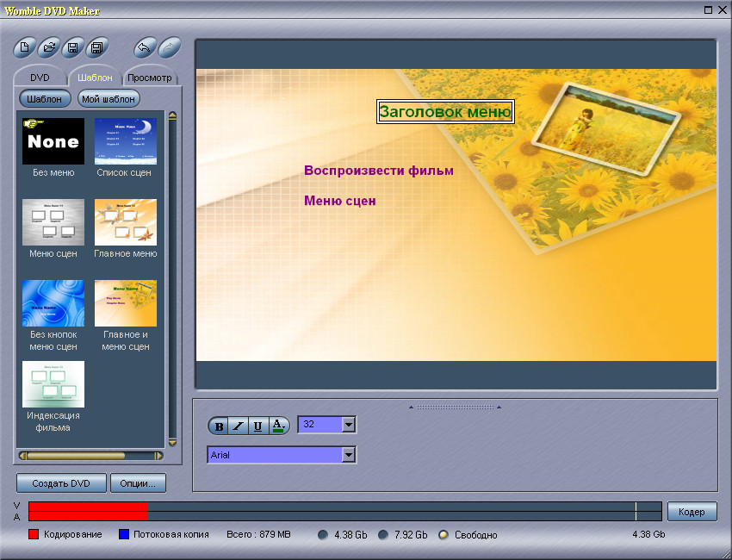The width and height of the screenshot is (732, 560).
Task: Toggle underline text formatting
Action: click(257, 426)
